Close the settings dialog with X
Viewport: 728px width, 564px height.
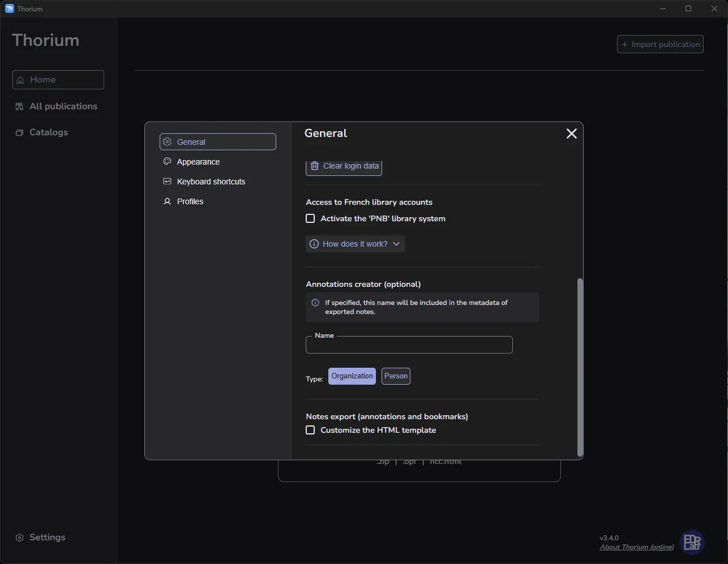(572, 134)
